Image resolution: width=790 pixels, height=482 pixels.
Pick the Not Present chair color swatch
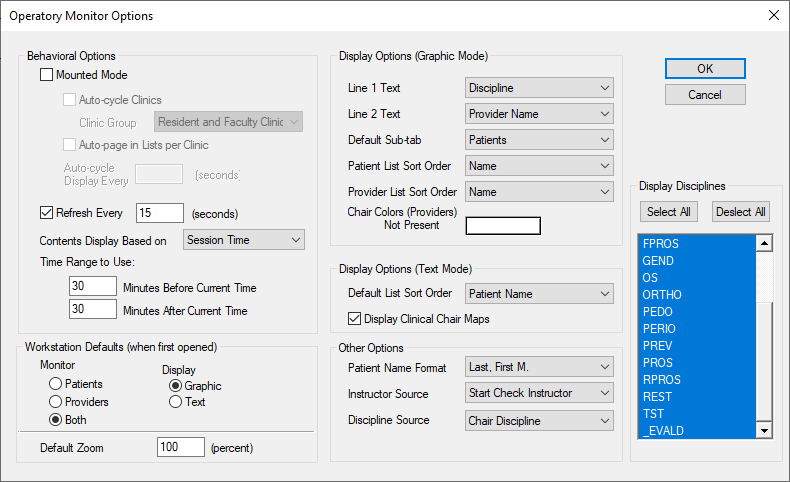pos(503,226)
